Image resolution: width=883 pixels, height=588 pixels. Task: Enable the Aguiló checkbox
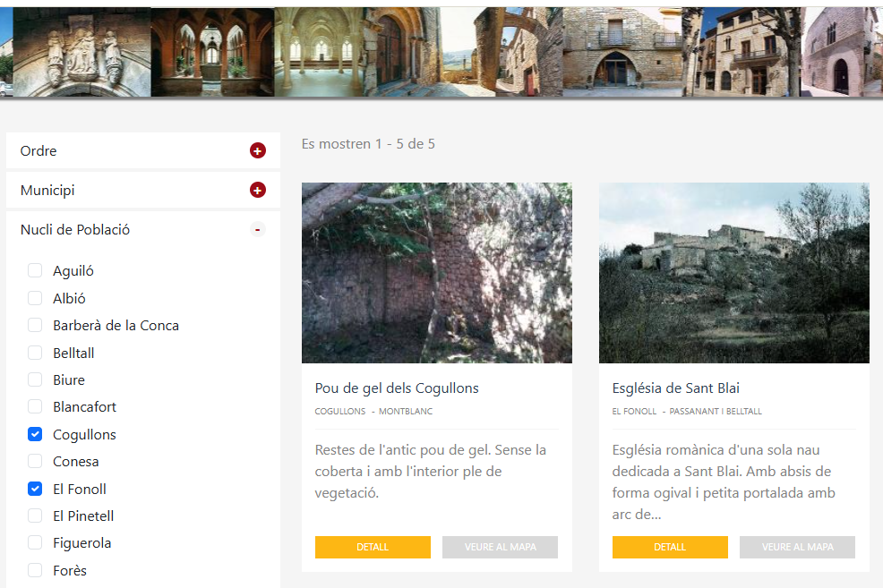(x=35, y=271)
